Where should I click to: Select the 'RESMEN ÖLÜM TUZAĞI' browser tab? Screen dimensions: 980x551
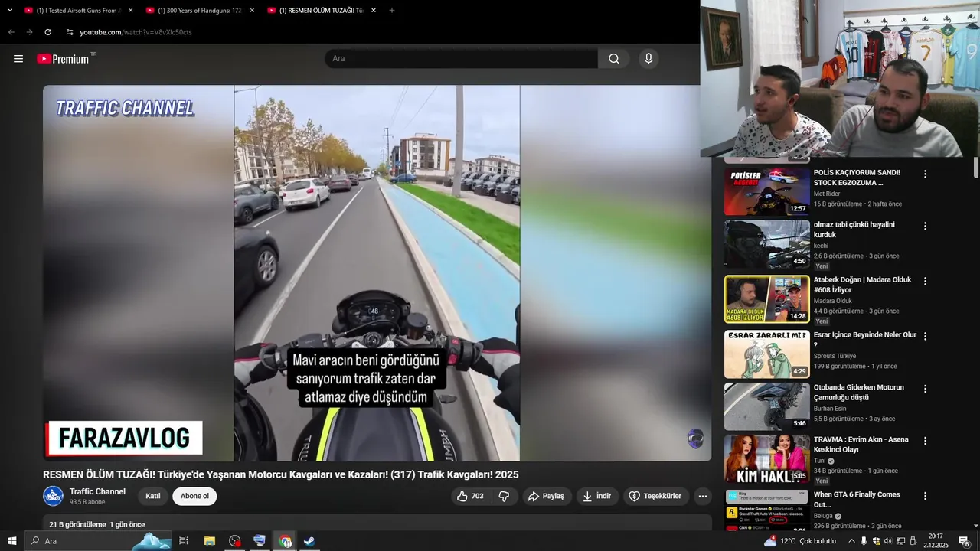[x=321, y=11]
